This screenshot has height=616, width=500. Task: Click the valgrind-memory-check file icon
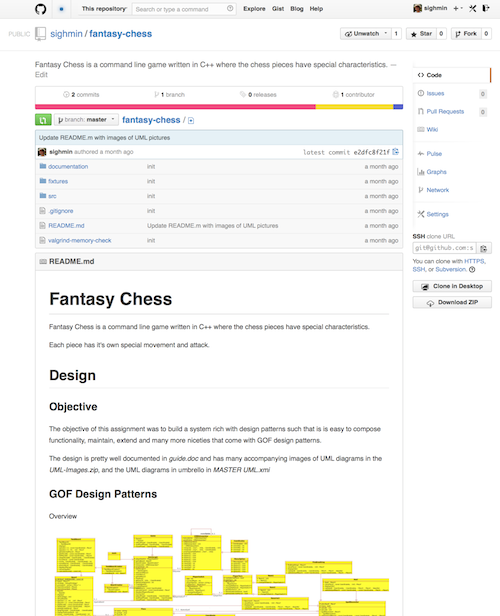(42, 240)
